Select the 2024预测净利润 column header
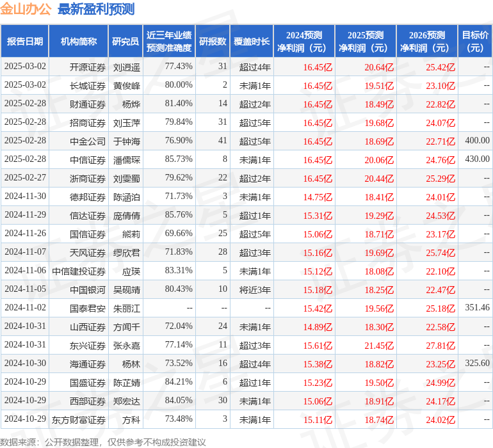This screenshot has height=448, width=493. point(304,41)
